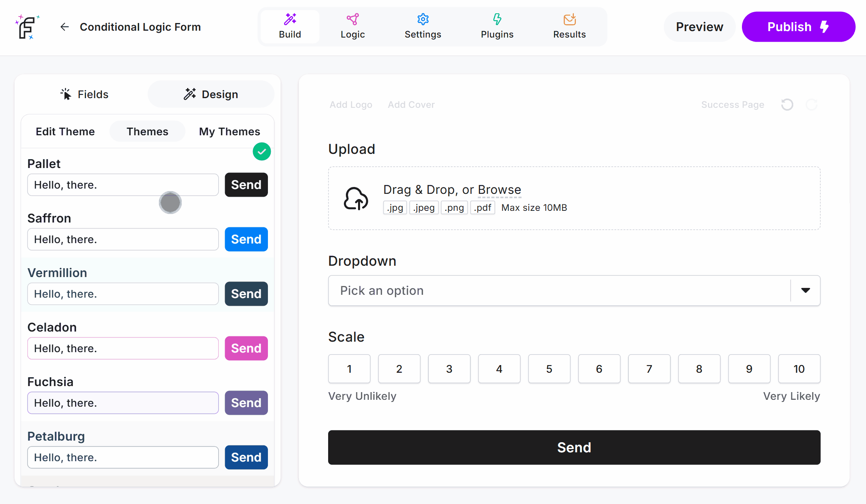
Task: Select the Vermillion theme title
Action: pyautogui.click(x=57, y=273)
